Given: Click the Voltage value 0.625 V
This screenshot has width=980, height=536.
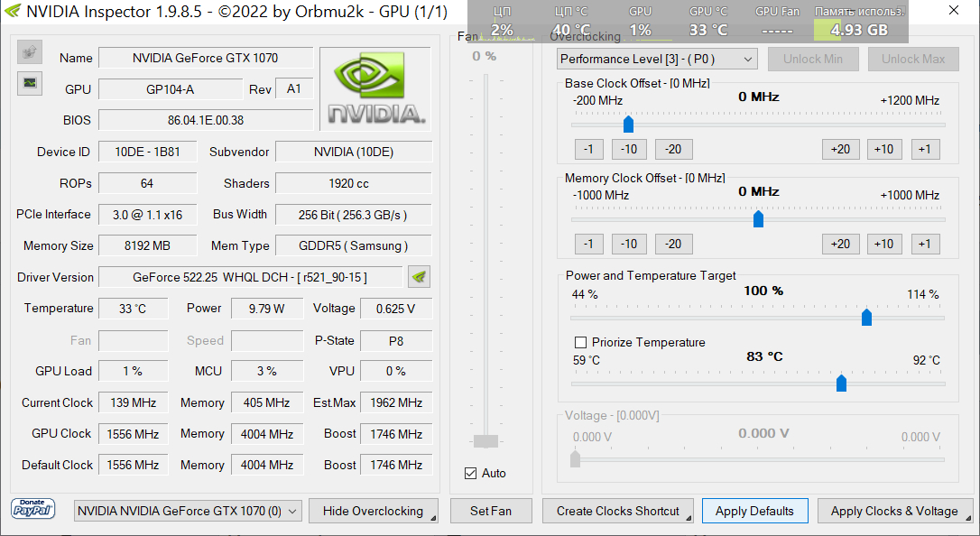Looking at the screenshot, I should click(x=396, y=309).
